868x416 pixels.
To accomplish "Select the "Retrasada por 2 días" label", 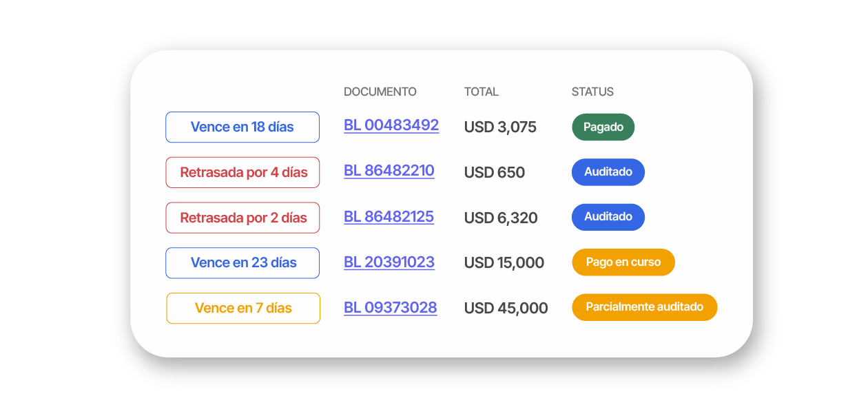I will (x=242, y=218).
